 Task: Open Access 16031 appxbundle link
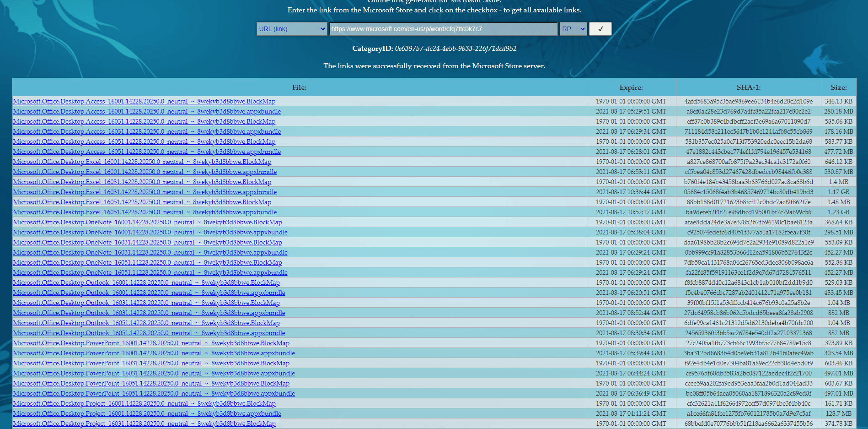click(x=147, y=131)
